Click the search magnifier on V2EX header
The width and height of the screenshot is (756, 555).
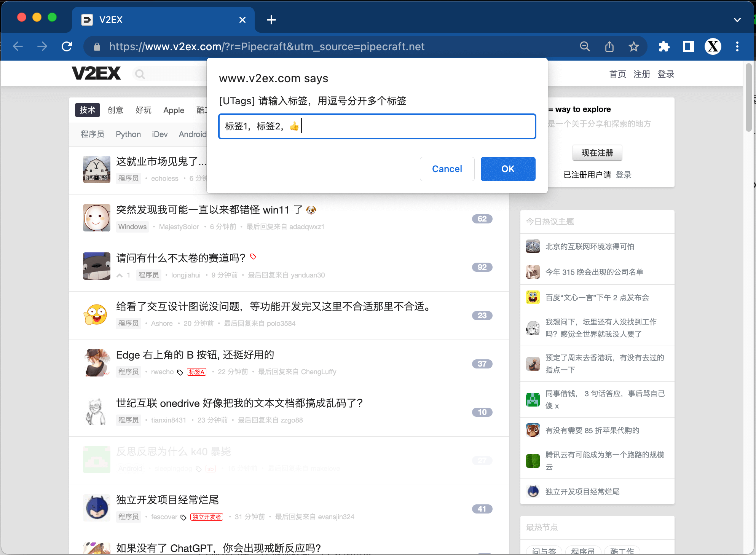(x=140, y=74)
